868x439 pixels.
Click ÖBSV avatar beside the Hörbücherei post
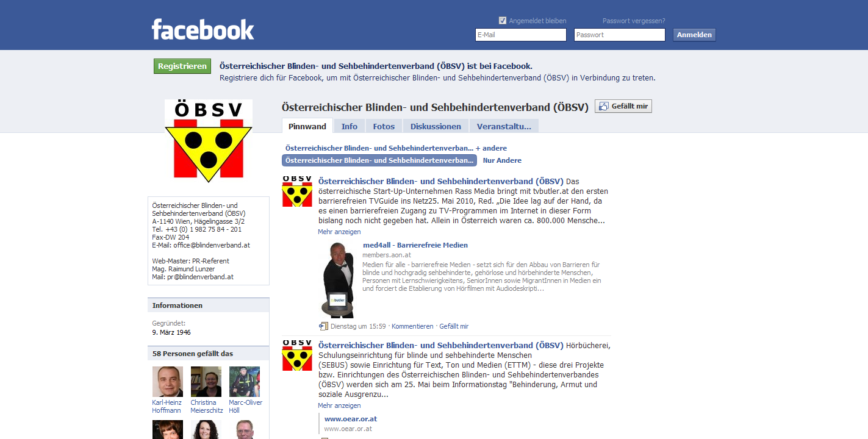coord(297,355)
